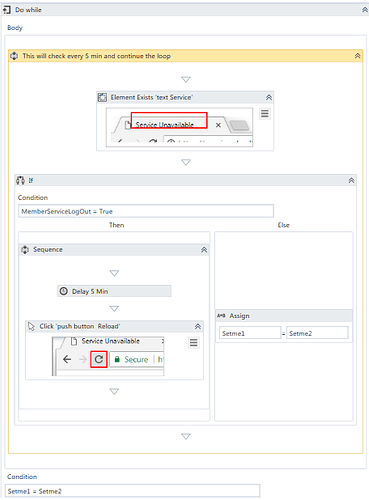Select the Delay 5 Min activity
Image resolution: width=369 pixels, height=500 pixels.
click(114, 291)
